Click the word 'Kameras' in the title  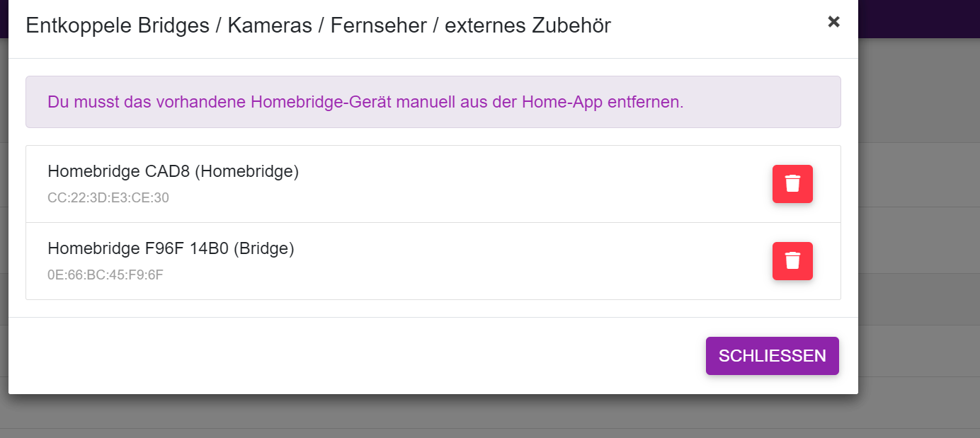pyautogui.click(x=270, y=26)
